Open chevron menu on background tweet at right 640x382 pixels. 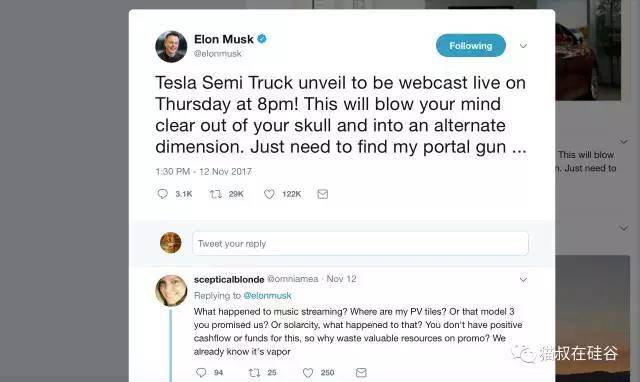624,142
